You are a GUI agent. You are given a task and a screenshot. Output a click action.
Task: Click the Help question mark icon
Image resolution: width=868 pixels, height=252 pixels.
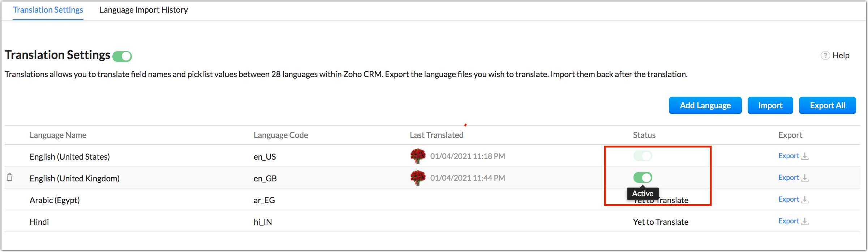(x=825, y=55)
